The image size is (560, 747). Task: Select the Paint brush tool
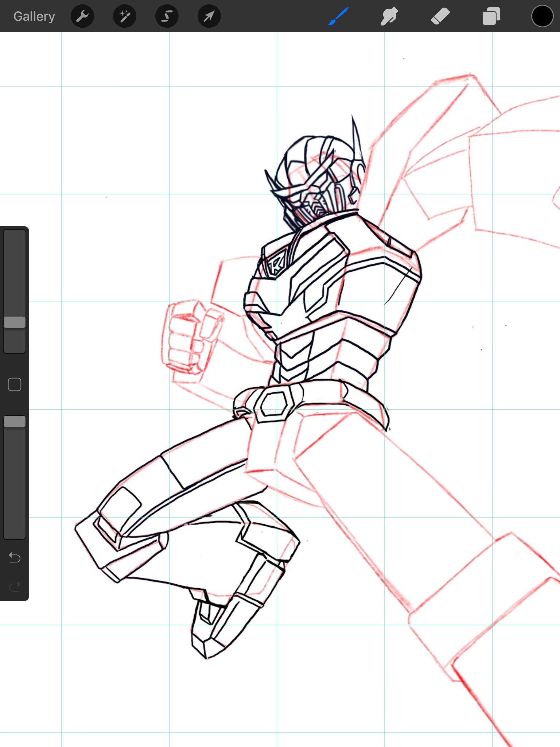[x=338, y=16]
